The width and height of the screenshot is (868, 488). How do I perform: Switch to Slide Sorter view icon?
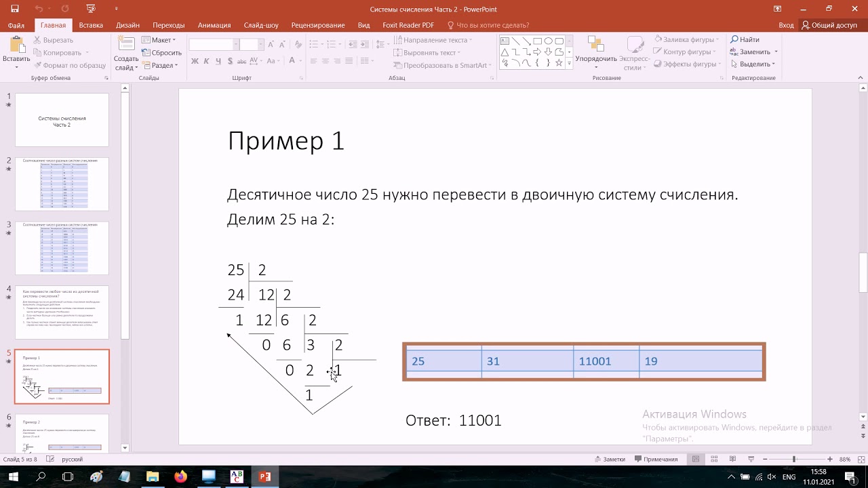[x=715, y=459]
